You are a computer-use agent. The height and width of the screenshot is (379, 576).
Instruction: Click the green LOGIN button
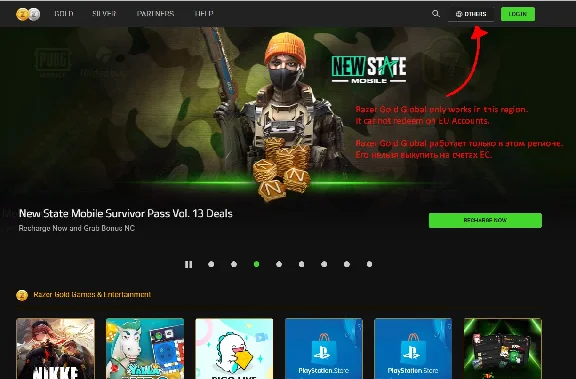pos(518,14)
